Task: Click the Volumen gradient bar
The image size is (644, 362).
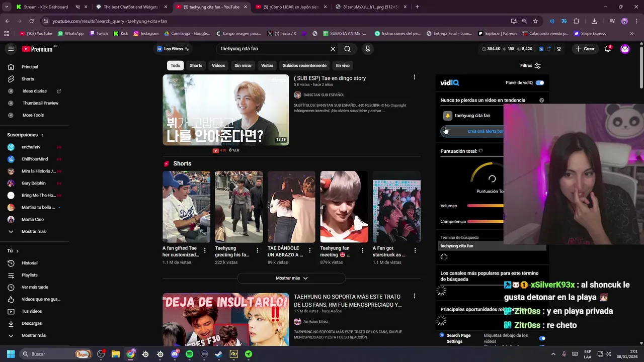Action: click(485, 206)
